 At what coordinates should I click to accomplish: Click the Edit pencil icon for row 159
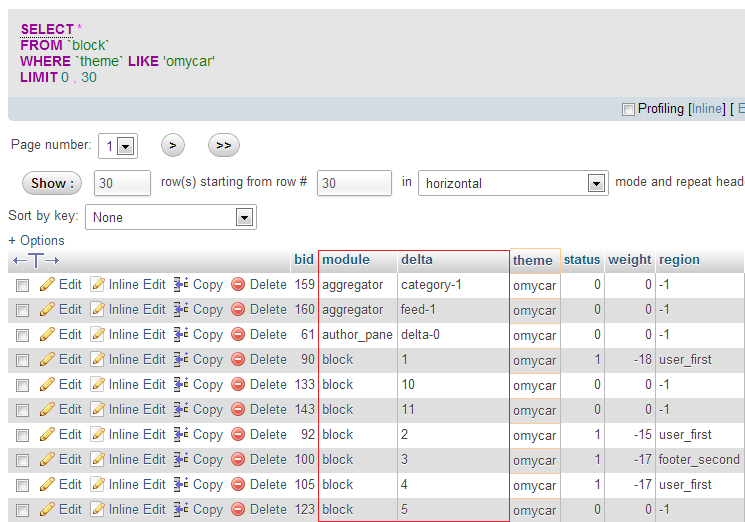47,285
